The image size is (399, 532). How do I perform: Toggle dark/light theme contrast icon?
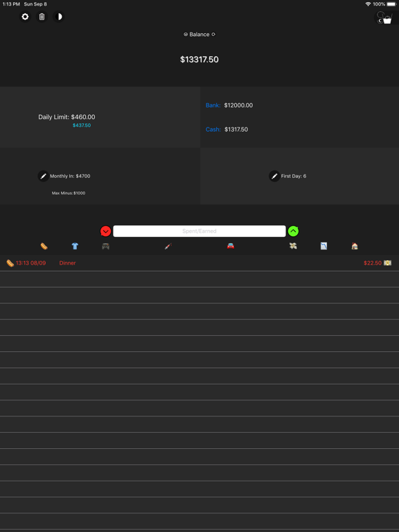click(x=59, y=17)
